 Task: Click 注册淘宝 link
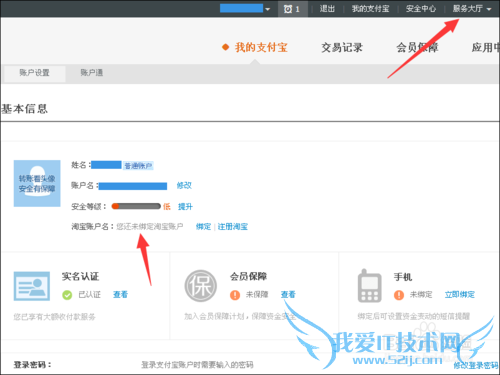(x=233, y=227)
